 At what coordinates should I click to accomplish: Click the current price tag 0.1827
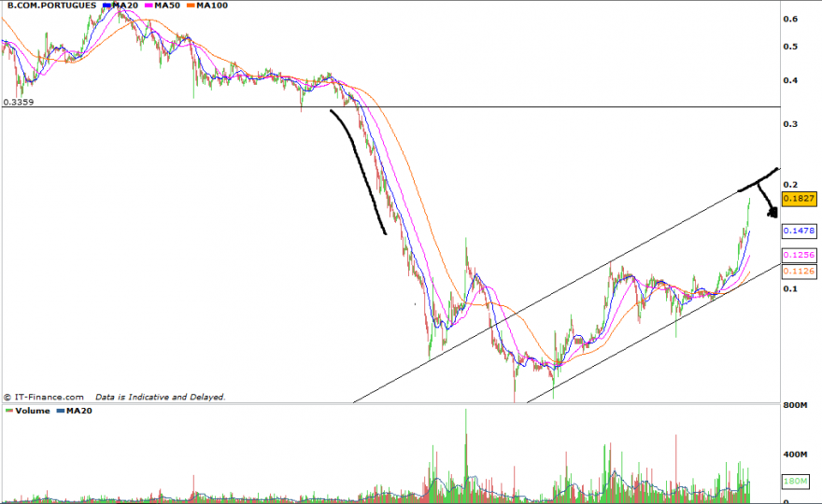[x=799, y=199]
